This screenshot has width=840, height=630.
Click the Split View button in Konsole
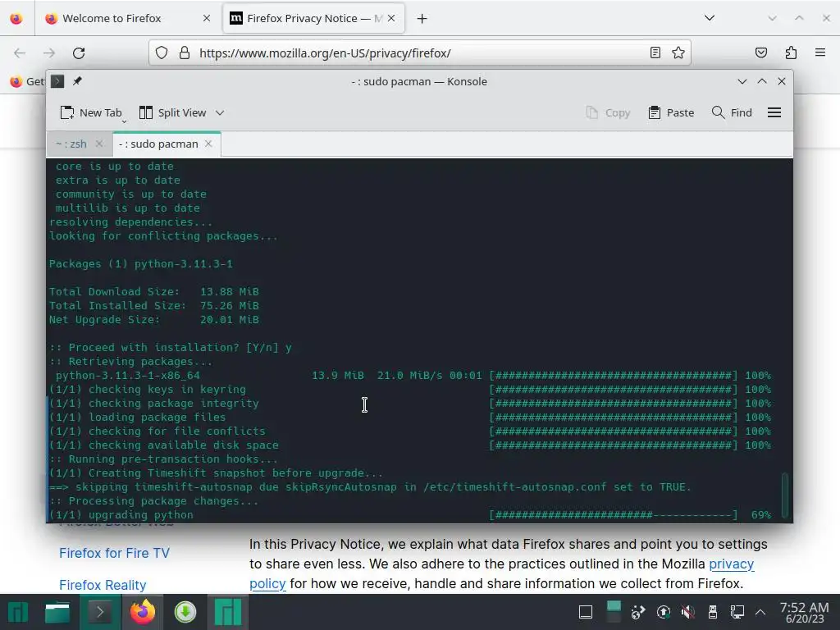(x=172, y=113)
